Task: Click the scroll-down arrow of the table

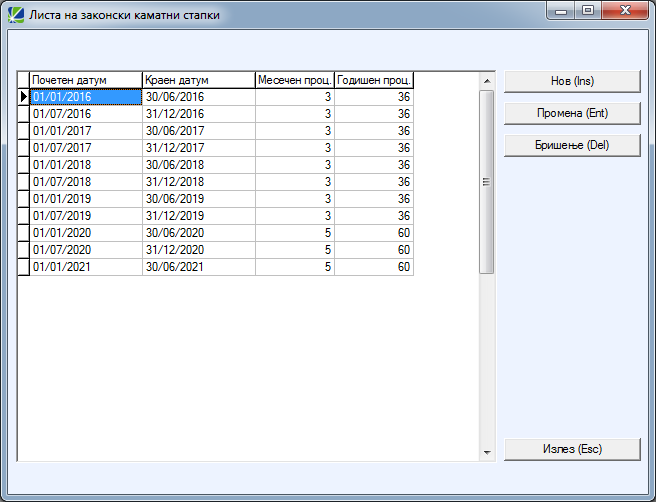Action: pos(487,452)
